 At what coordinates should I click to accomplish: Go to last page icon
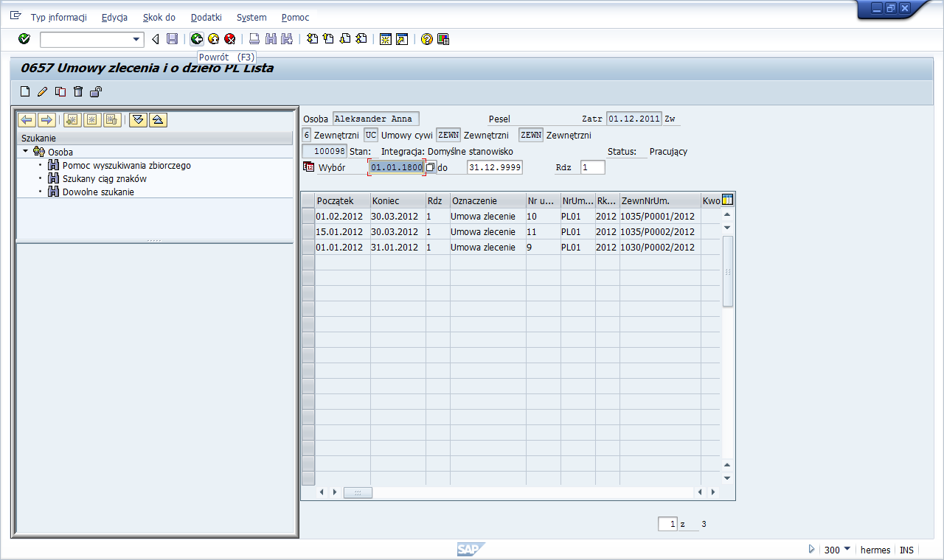pos(361,39)
